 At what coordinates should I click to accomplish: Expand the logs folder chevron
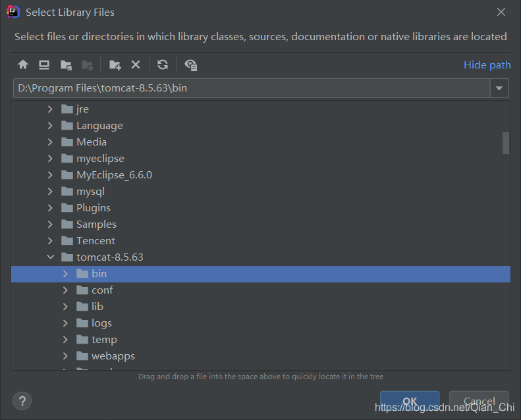65,323
